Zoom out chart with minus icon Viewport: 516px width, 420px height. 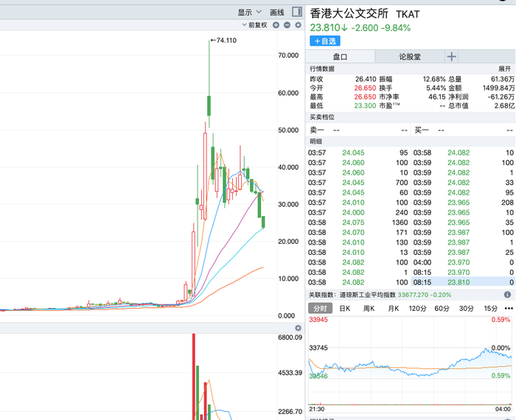[x=287, y=25]
